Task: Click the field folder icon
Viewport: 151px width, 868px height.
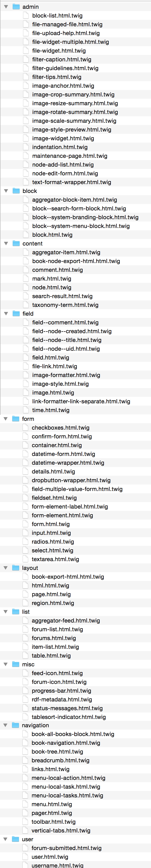Action: [x=16, y=313]
